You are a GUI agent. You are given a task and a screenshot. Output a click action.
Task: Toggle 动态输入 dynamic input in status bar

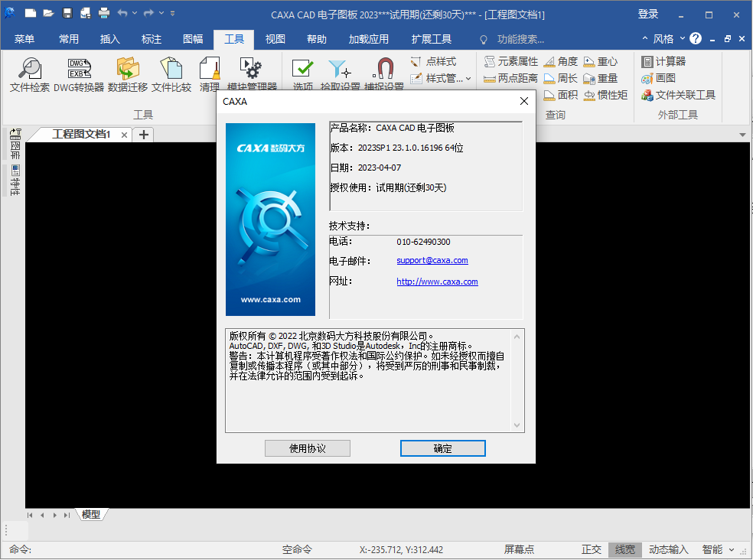click(x=668, y=549)
